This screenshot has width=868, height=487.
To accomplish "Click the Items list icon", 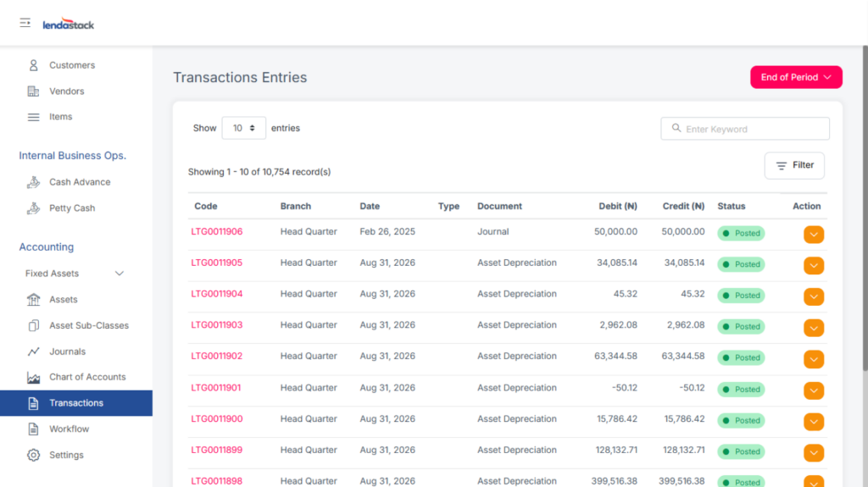I will point(34,117).
